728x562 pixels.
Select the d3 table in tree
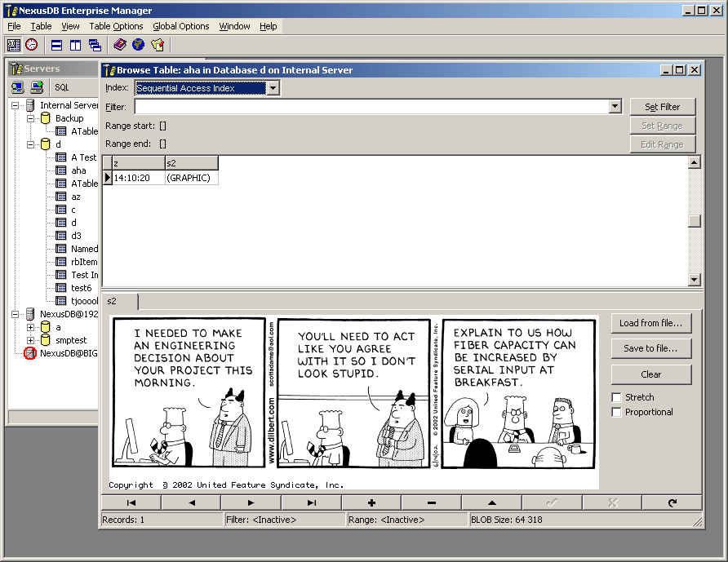[76, 236]
